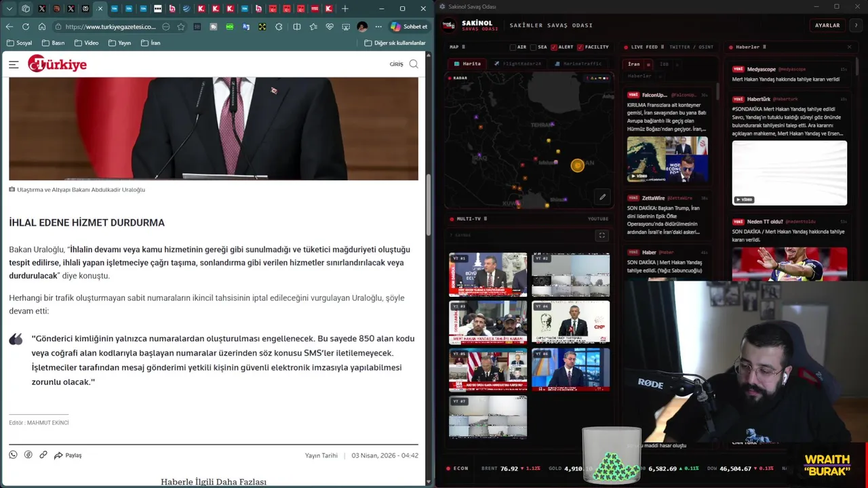This screenshot has width=868, height=488.
Task: Open the MULTI-TV panel handle menu
Action: [486, 219]
